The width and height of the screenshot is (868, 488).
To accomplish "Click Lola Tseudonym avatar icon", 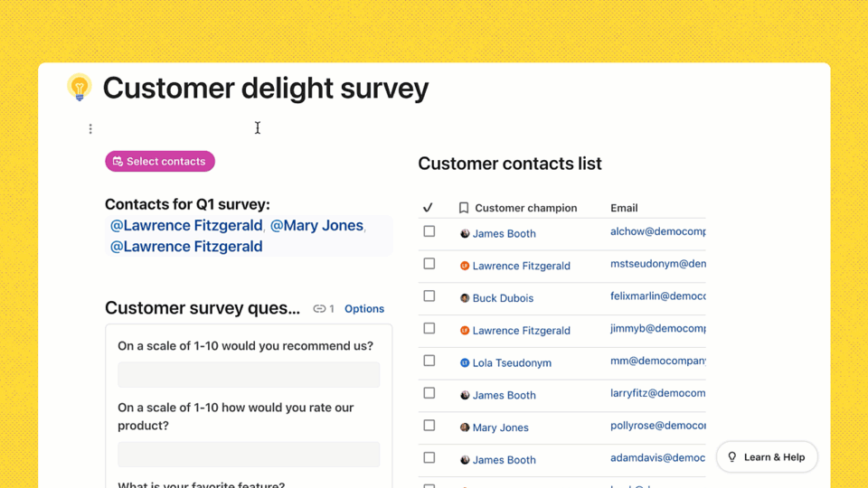I will (465, 363).
